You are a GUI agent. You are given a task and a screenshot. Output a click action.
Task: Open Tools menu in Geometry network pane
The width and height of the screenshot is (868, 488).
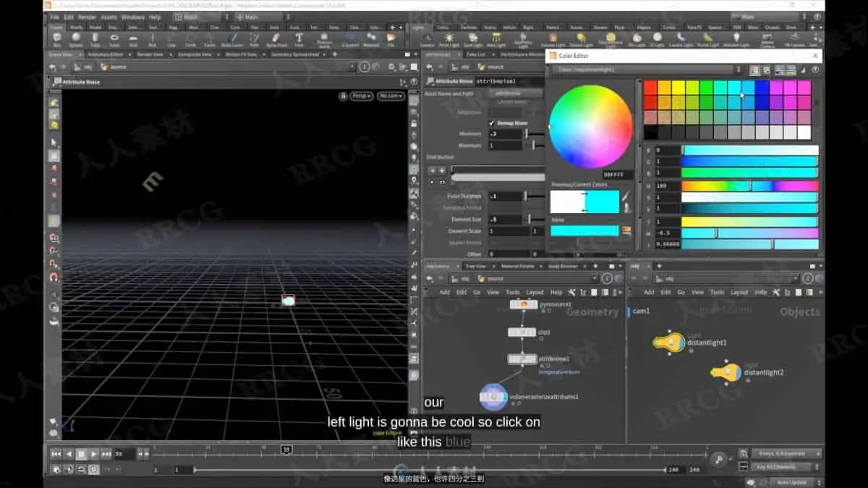tap(513, 292)
